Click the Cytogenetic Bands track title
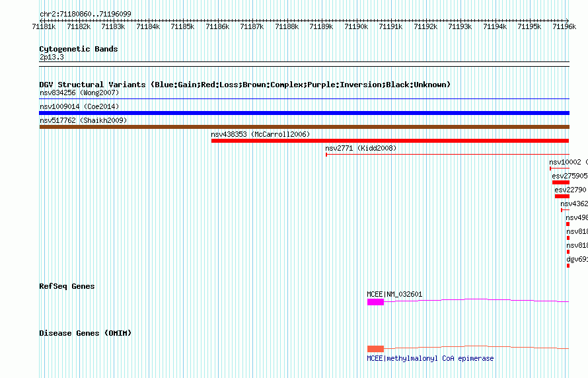The width and height of the screenshot is (588, 378). 79,49
